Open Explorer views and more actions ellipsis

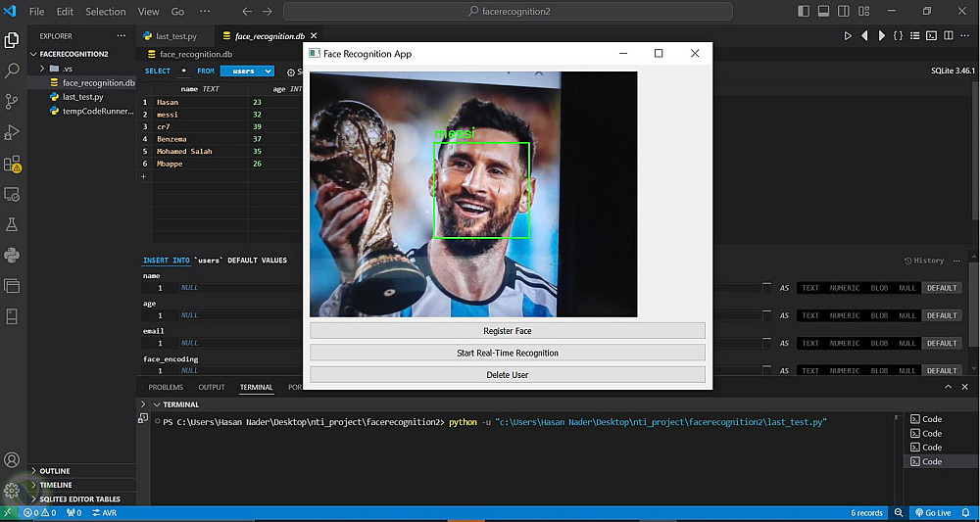point(121,36)
